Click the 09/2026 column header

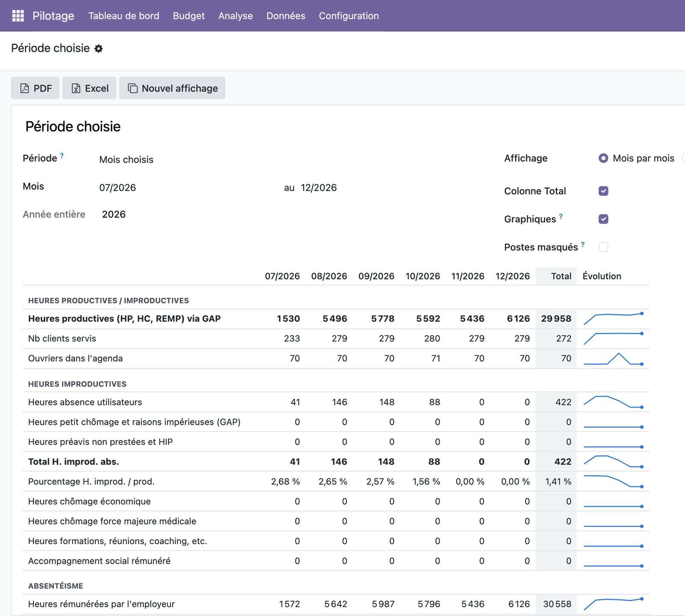pyautogui.click(x=376, y=276)
